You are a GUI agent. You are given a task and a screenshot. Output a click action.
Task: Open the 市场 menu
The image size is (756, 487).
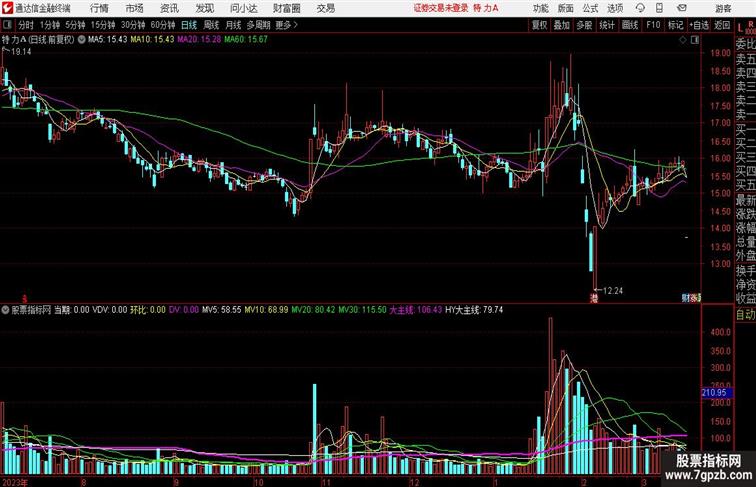pos(134,8)
